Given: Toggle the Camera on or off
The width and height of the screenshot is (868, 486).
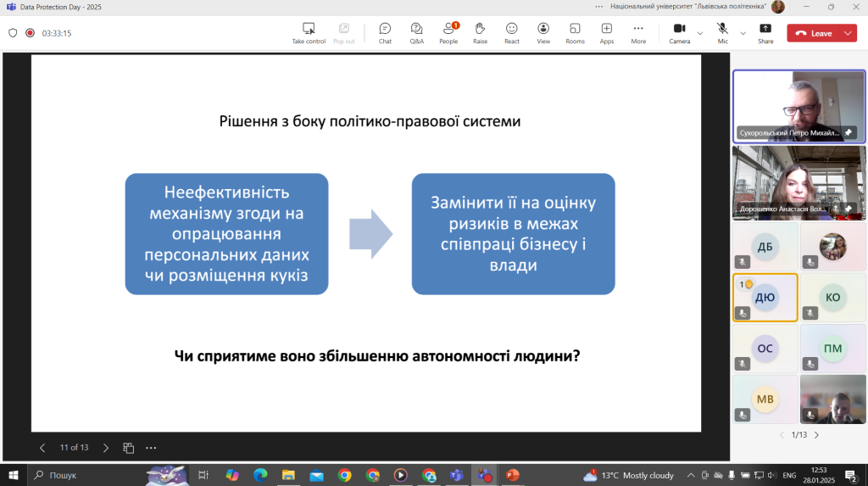Looking at the screenshot, I should click(679, 33).
